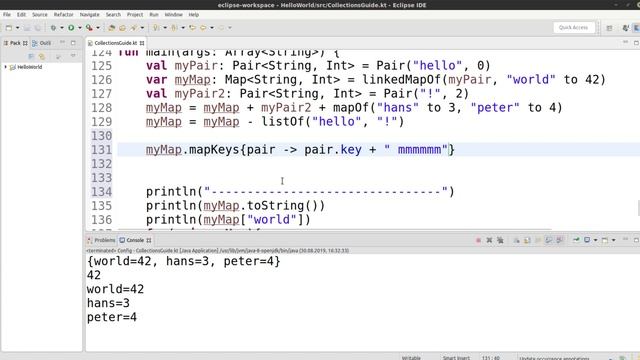The height and width of the screenshot is (360, 640).
Task: Click Last Edit Location icon
Action: pos(192,28)
